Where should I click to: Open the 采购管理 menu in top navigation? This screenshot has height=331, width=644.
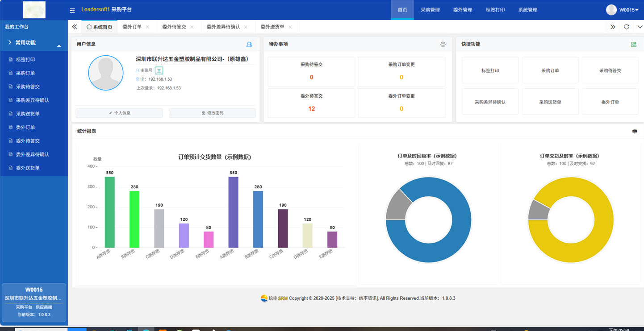[x=430, y=10]
